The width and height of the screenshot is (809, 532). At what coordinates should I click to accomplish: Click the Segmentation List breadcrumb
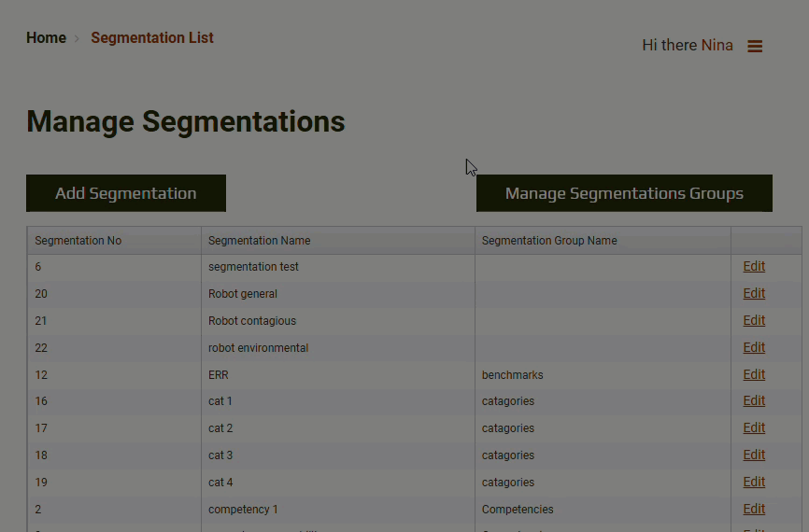click(x=152, y=37)
